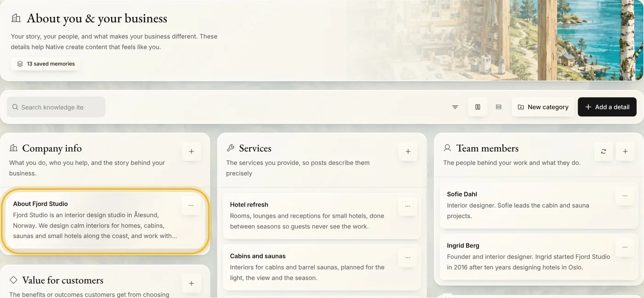Open the About Fjord Studio card

coord(105,220)
